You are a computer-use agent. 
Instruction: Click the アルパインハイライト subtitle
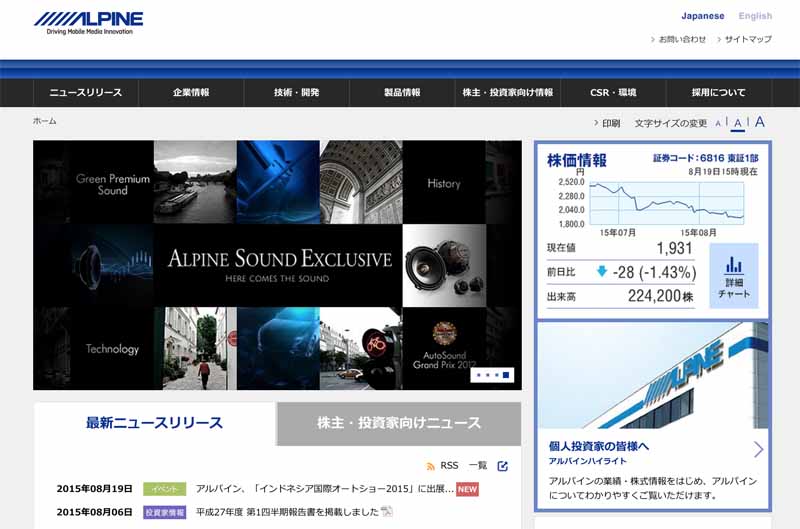click(x=587, y=461)
